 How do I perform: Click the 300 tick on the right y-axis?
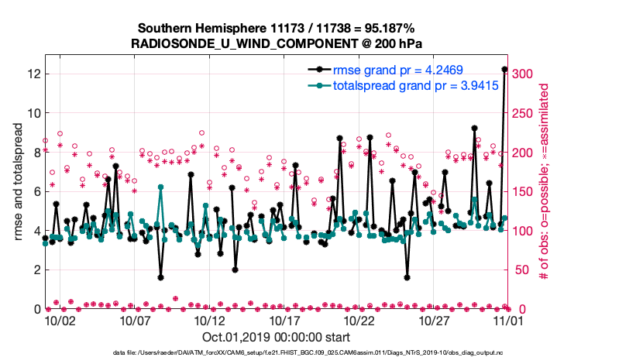(522, 74)
